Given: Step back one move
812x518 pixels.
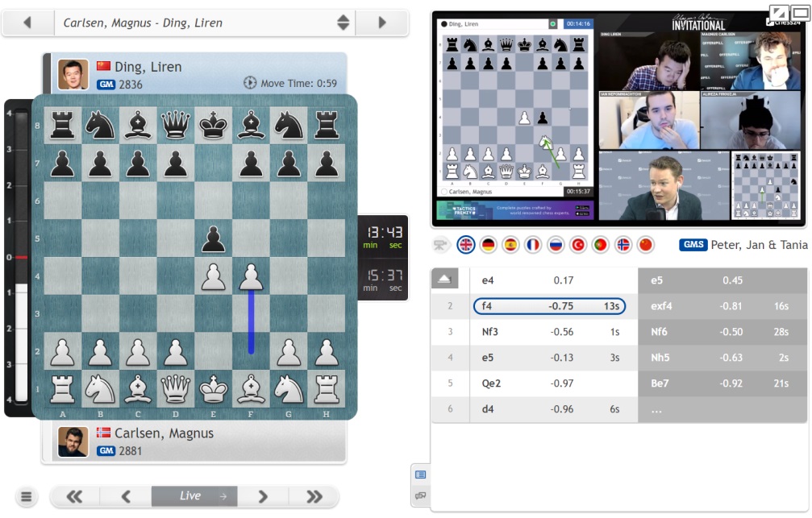Looking at the screenshot, I should tap(126, 496).
